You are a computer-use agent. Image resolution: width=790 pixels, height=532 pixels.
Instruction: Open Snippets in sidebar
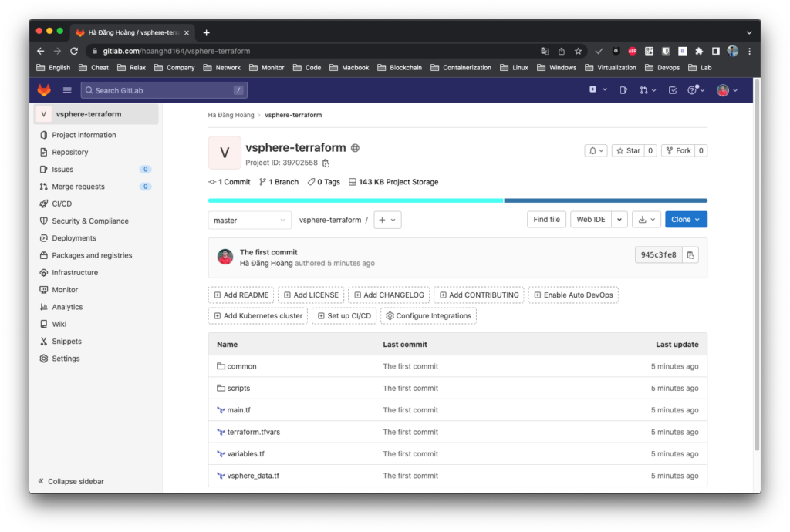coord(96,341)
